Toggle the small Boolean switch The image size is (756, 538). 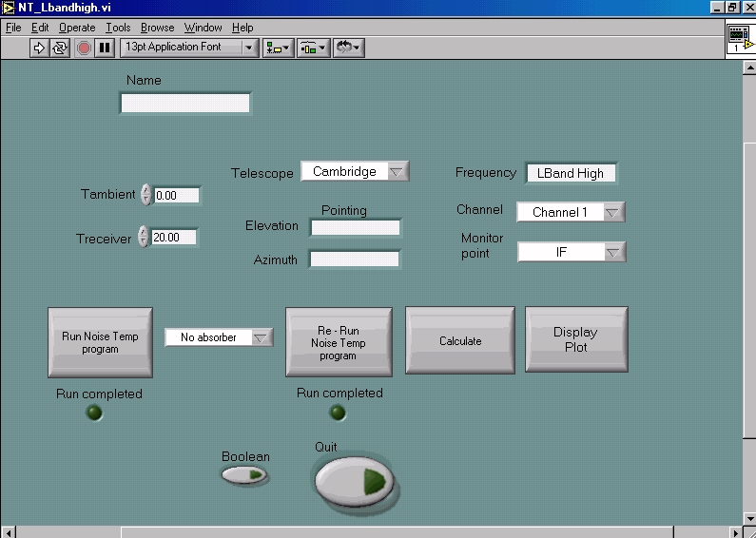[x=244, y=475]
